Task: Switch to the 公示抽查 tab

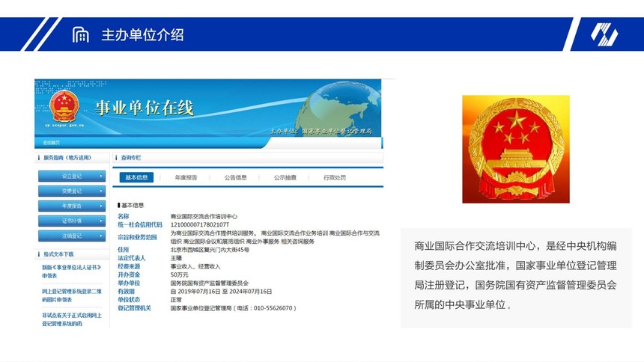Action: pyautogui.click(x=285, y=177)
